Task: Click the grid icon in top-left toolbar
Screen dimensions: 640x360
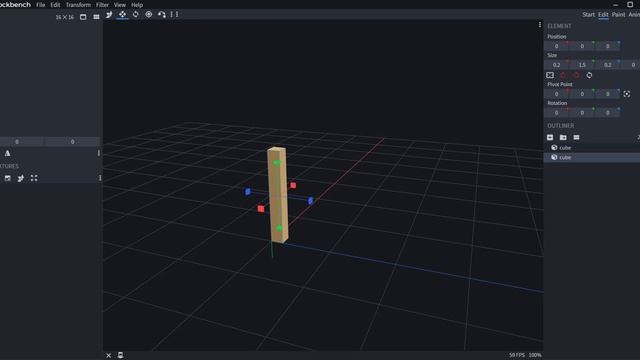Action: 96,17
